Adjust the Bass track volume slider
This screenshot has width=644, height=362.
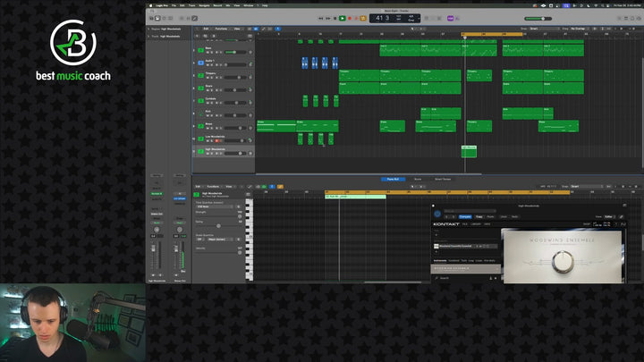click(x=235, y=52)
